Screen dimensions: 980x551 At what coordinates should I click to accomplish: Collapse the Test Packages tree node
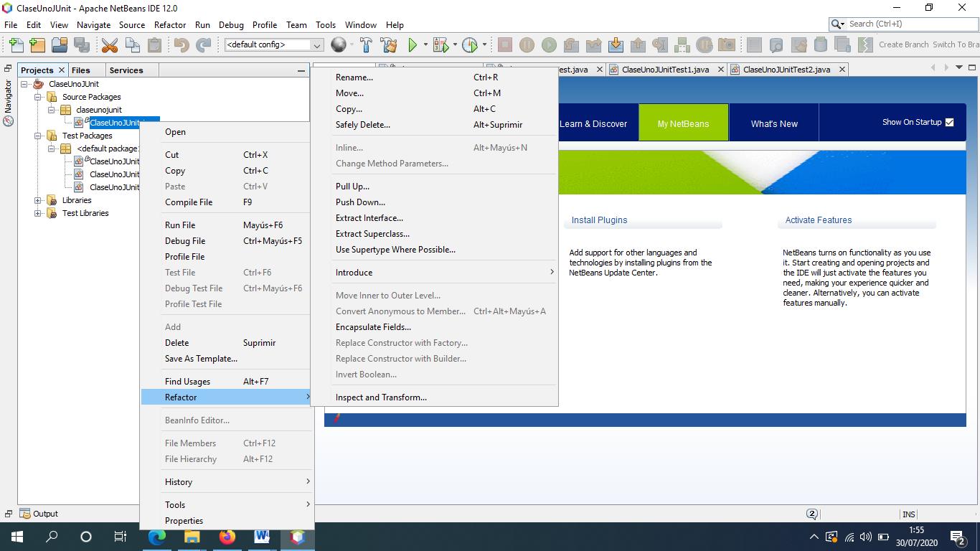[x=38, y=136]
